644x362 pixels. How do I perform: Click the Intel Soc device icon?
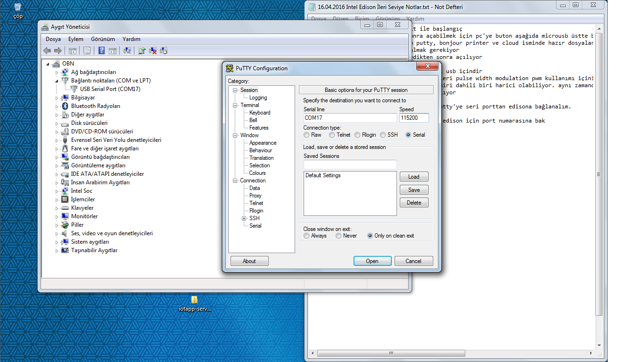click(x=65, y=191)
